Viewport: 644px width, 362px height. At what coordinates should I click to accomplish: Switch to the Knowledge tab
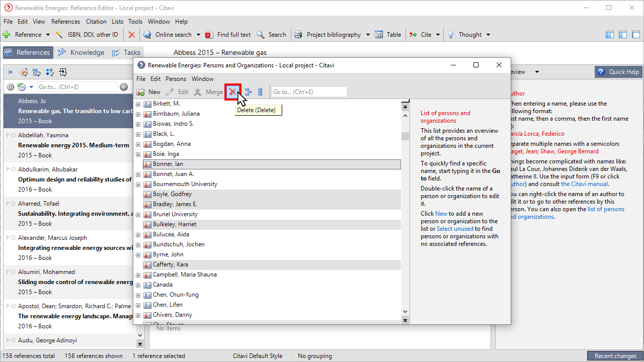[x=81, y=52]
